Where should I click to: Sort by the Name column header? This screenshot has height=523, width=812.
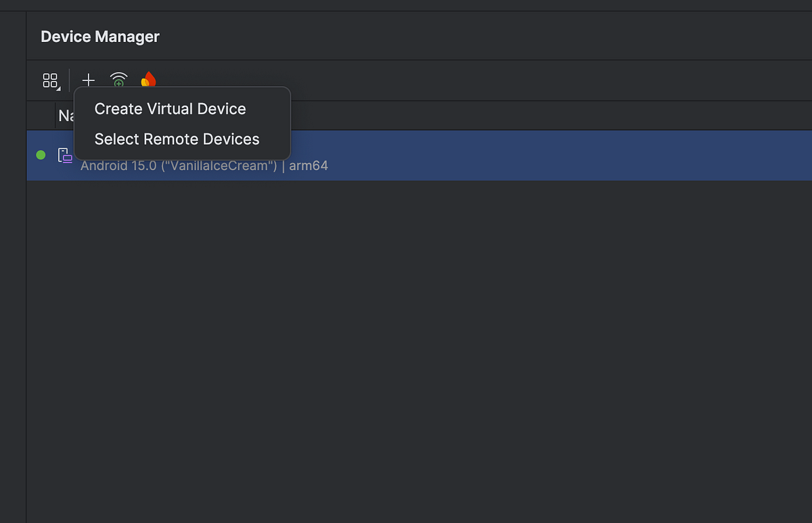65,116
